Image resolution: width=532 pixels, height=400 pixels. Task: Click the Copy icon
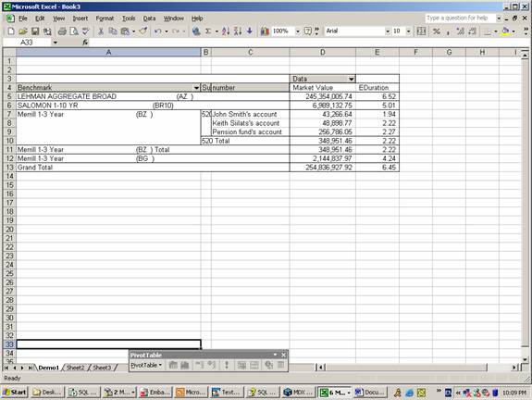pyautogui.click(x=113, y=31)
